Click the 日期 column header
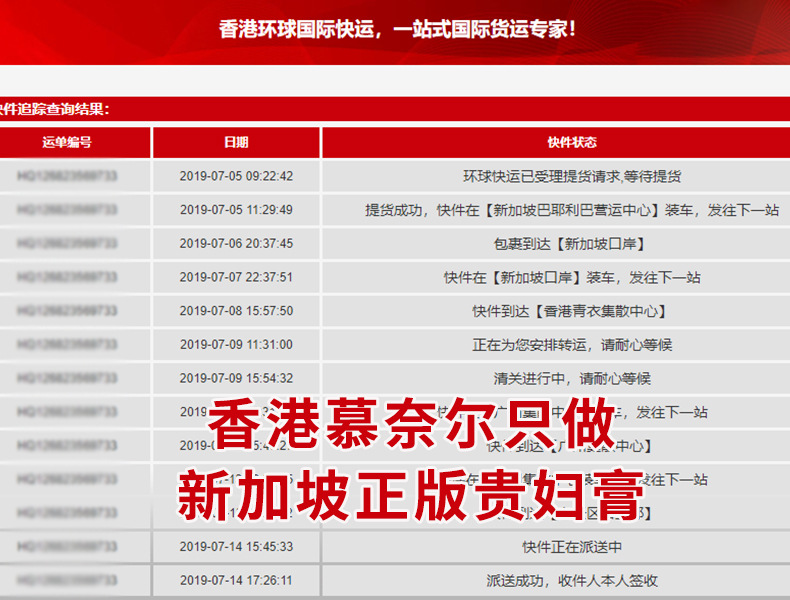Image resolution: width=790 pixels, height=600 pixels. (x=236, y=142)
